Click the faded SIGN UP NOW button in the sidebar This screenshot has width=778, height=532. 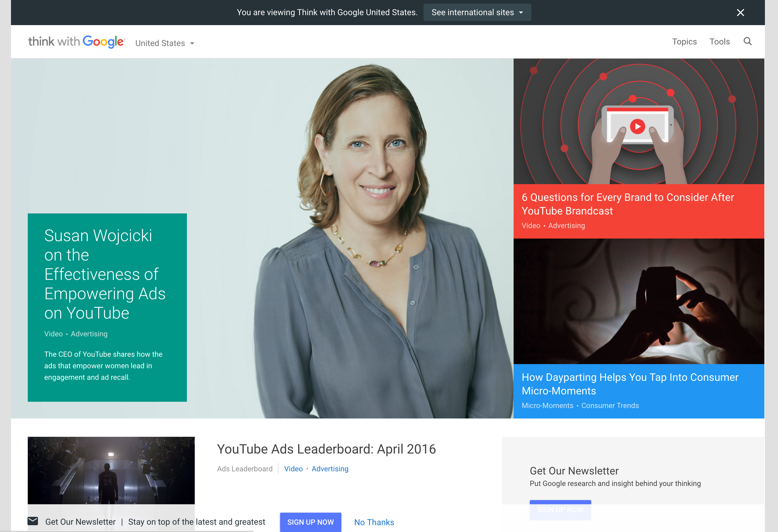tap(560, 510)
